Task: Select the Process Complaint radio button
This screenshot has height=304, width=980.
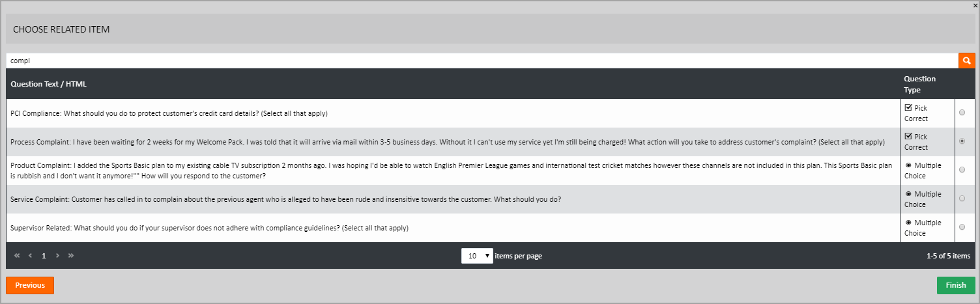Action: pos(962,141)
